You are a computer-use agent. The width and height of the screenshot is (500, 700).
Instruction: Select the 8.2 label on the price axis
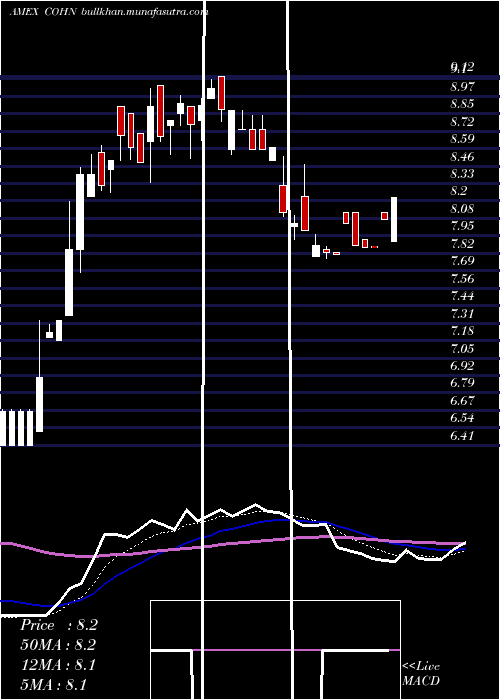459,191
